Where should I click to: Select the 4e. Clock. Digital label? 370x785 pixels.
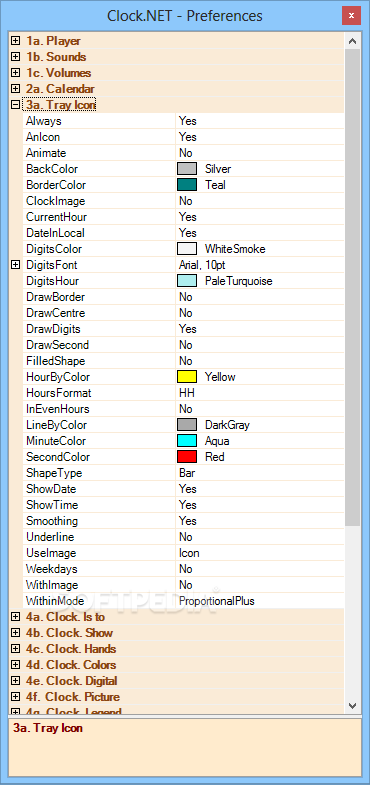(72, 681)
